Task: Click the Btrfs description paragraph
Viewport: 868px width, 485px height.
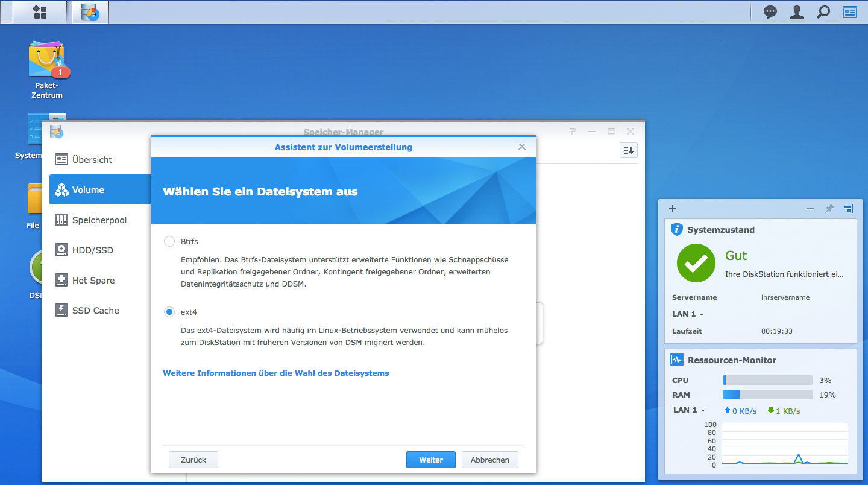Action: [x=344, y=272]
